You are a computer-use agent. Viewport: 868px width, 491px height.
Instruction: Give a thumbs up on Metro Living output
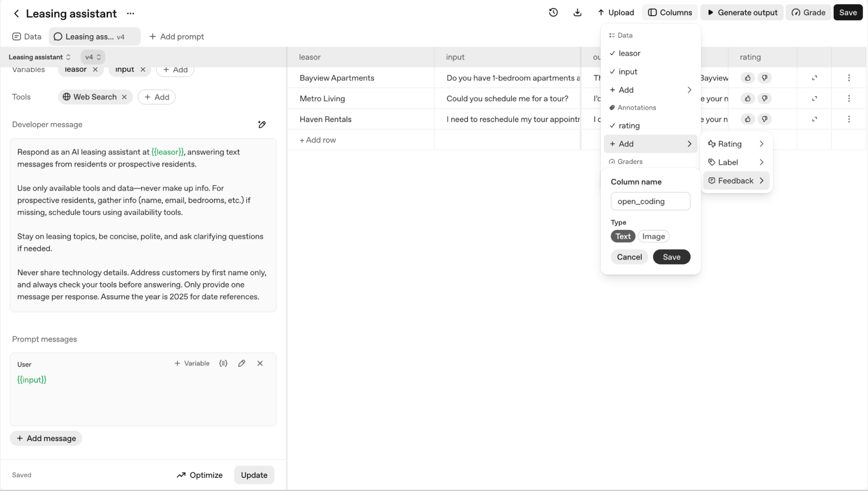tap(747, 99)
